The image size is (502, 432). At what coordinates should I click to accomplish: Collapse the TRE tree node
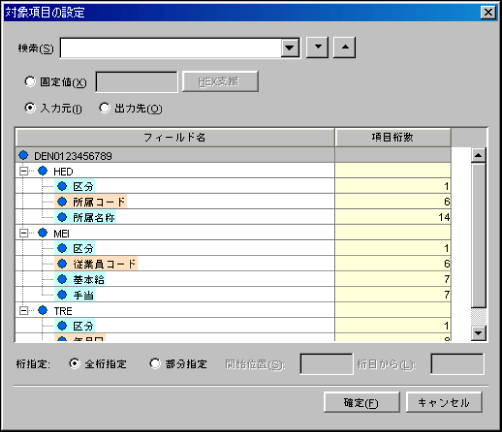(24, 311)
